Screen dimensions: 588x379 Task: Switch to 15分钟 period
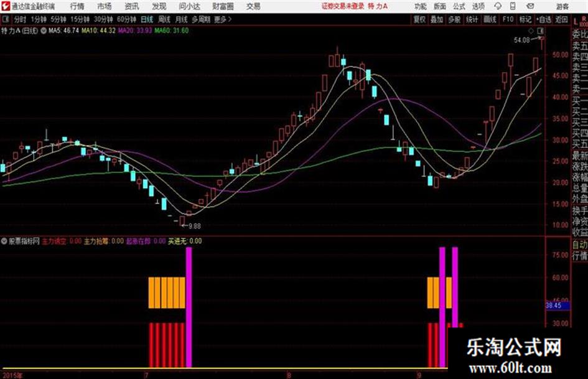coord(80,19)
